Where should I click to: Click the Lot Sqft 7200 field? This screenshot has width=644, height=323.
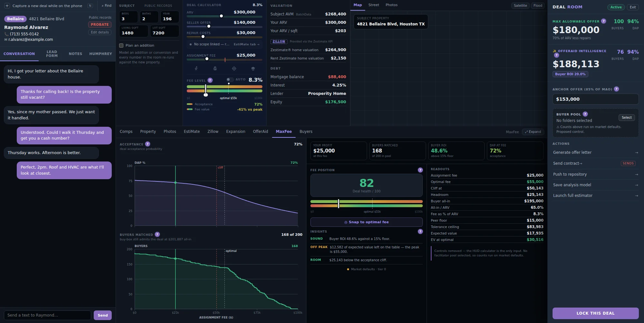click(165, 31)
